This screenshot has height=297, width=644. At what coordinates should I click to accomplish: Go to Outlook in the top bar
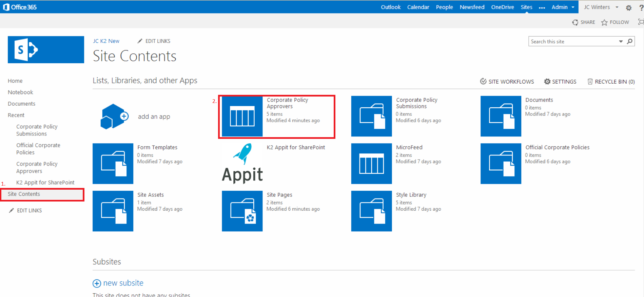pyautogui.click(x=391, y=7)
